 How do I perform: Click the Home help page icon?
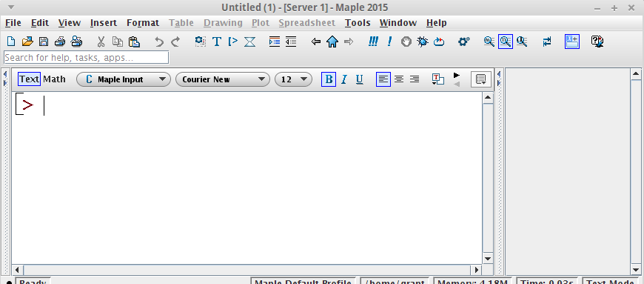332,42
